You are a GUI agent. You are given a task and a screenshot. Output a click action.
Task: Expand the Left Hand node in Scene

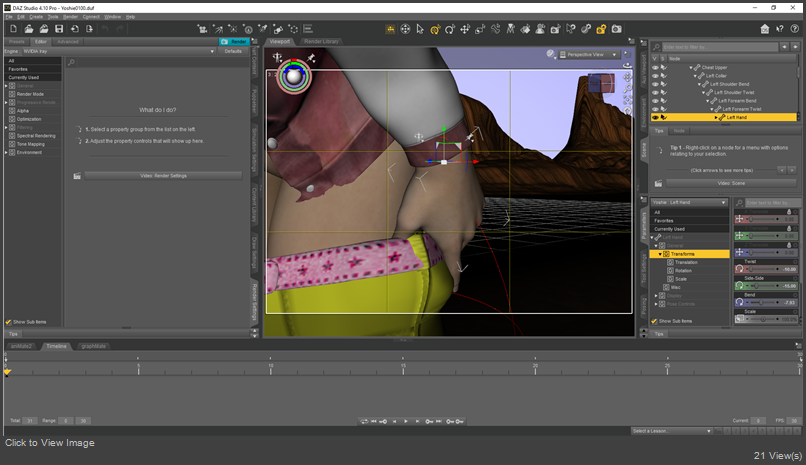716,118
